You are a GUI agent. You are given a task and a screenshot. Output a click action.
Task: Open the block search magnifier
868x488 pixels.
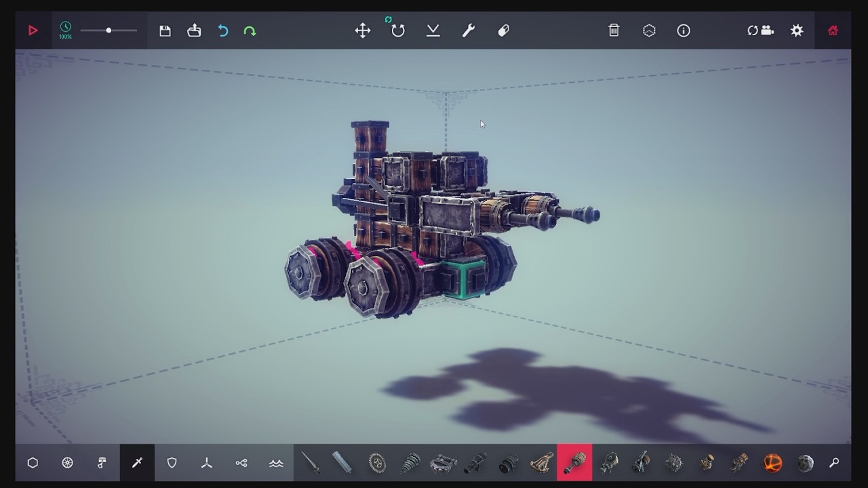tap(834, 463)
